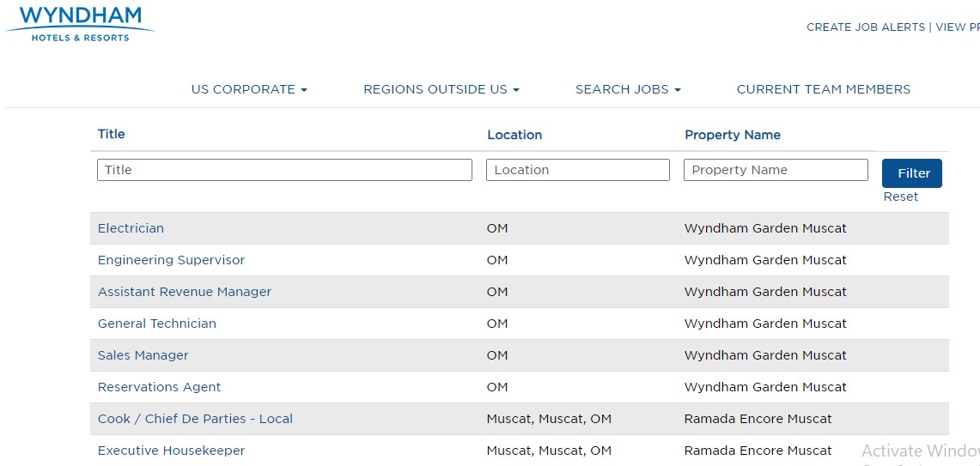Click the blue Filter button
This screenshot has width=980, height=466.
point(912,173)
